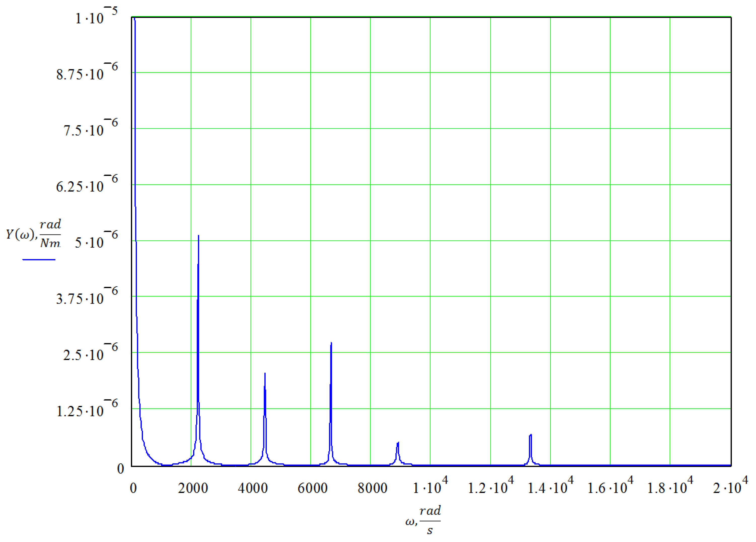Click the small peak near 9000 rad/s

point(398,444)
